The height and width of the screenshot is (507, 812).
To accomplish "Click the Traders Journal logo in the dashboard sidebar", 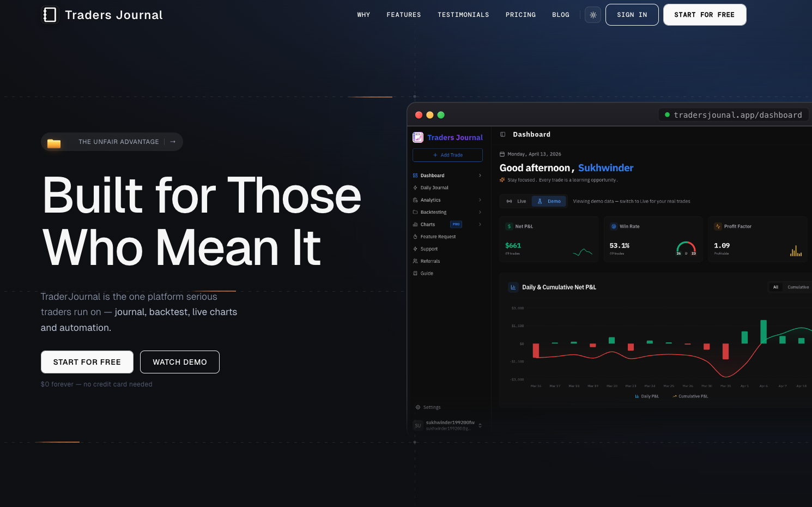I will 447,137.
